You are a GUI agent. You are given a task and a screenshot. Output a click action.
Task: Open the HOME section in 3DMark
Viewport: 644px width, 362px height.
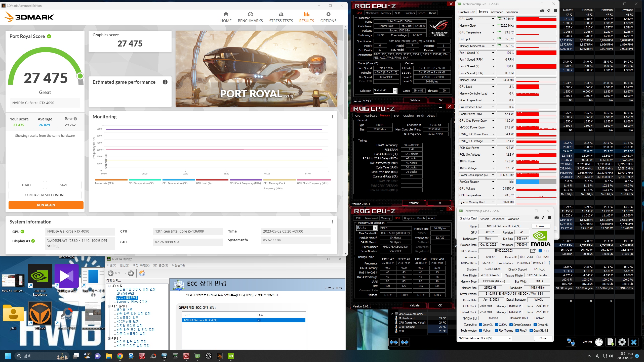pos(226,17)
